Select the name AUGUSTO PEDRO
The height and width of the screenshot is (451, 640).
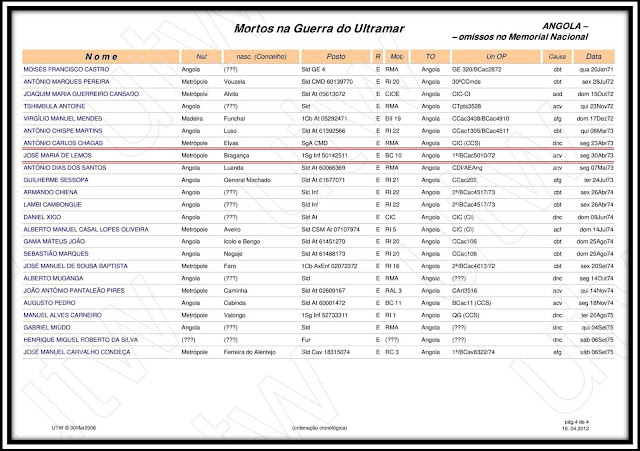49,303
